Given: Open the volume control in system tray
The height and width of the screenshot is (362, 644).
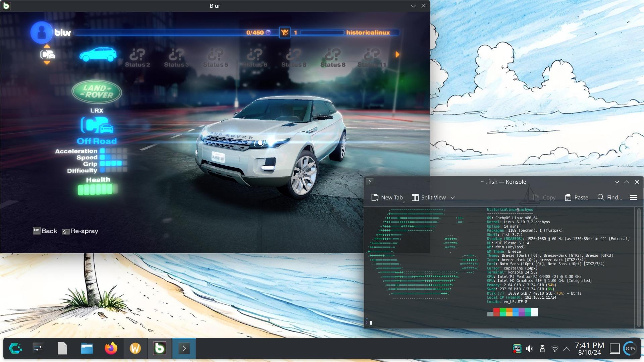Looking at the screenshot, I should (x=529, y=349).
